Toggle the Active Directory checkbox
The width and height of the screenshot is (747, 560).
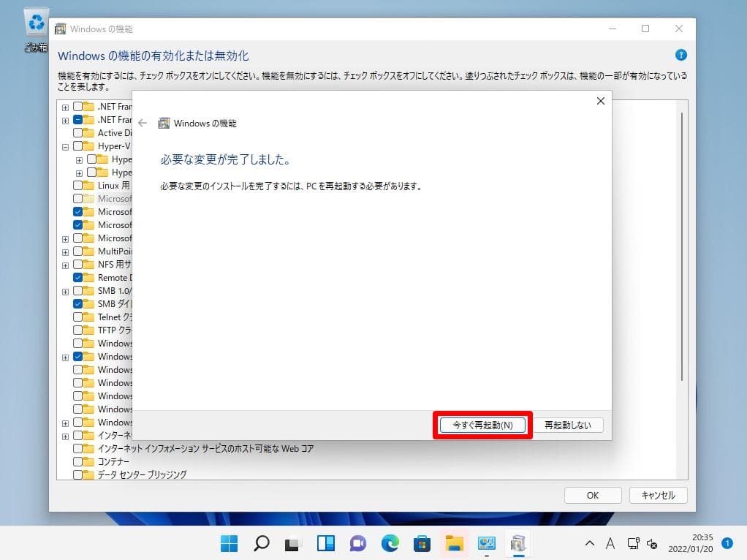click(77, 132)
